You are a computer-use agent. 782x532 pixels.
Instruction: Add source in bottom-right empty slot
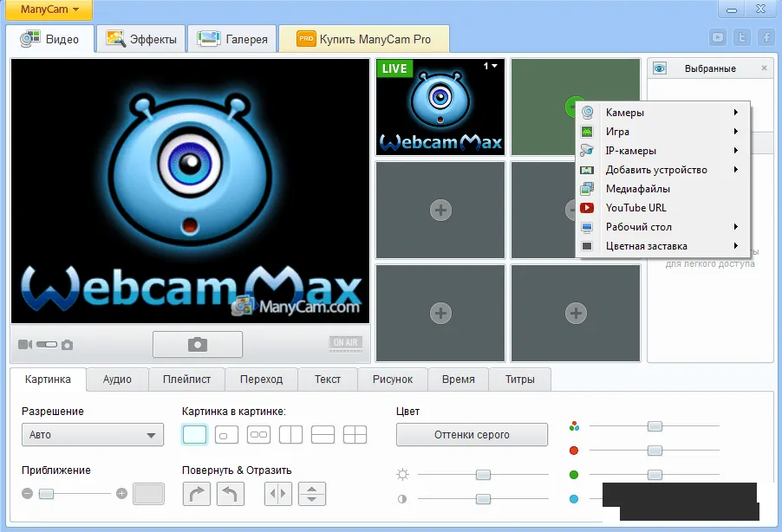pos(576,313)
